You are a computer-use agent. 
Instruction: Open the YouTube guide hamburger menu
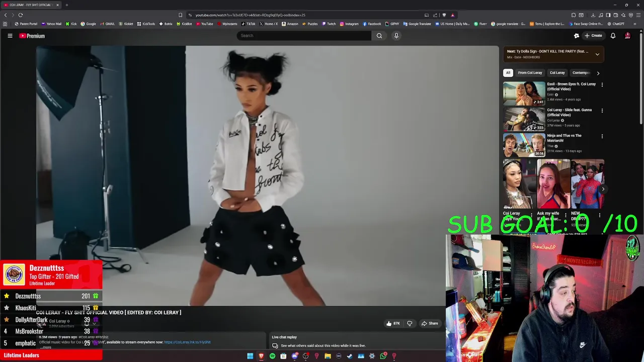(x=10, y=36)
